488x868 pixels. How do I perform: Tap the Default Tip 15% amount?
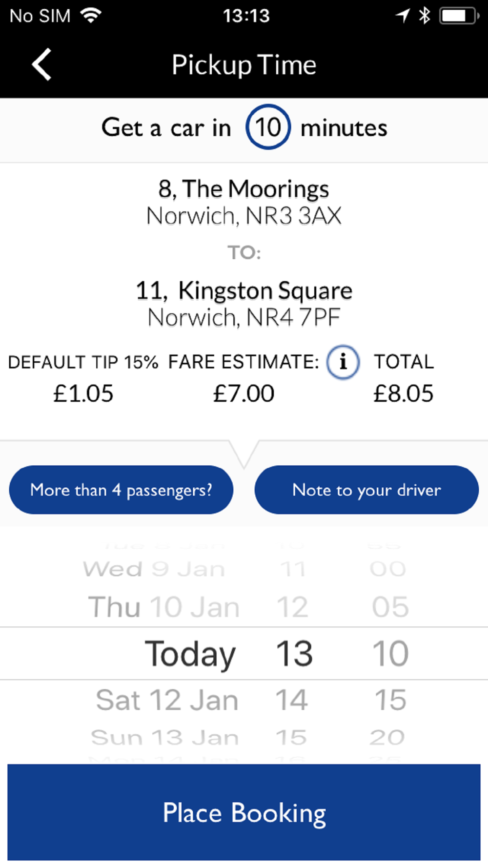pyautogui.click(x=83, y=393)
